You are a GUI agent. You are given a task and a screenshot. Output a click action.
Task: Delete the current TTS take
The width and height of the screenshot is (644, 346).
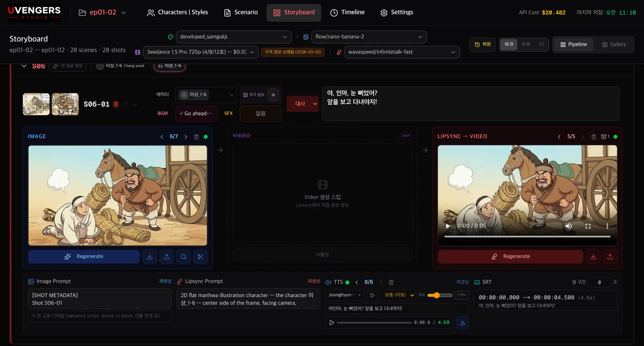[391, 283]
